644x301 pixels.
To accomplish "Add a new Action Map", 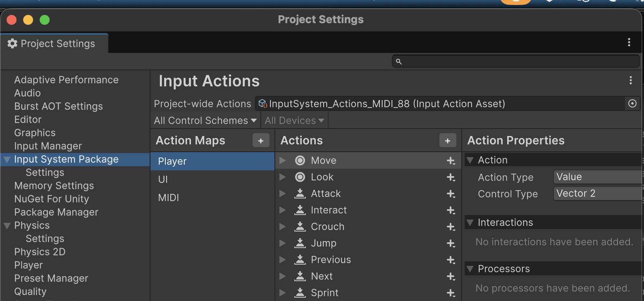I will 261,141.
